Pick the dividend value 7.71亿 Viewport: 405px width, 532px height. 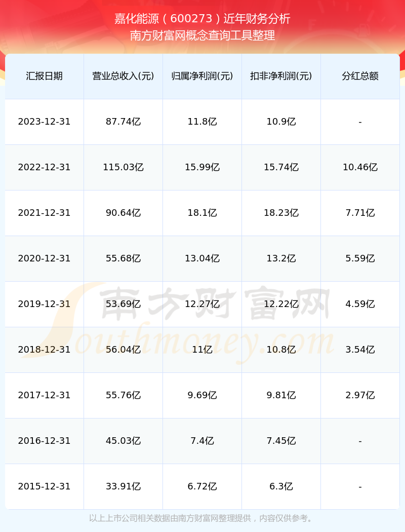(x=360, y=213)
